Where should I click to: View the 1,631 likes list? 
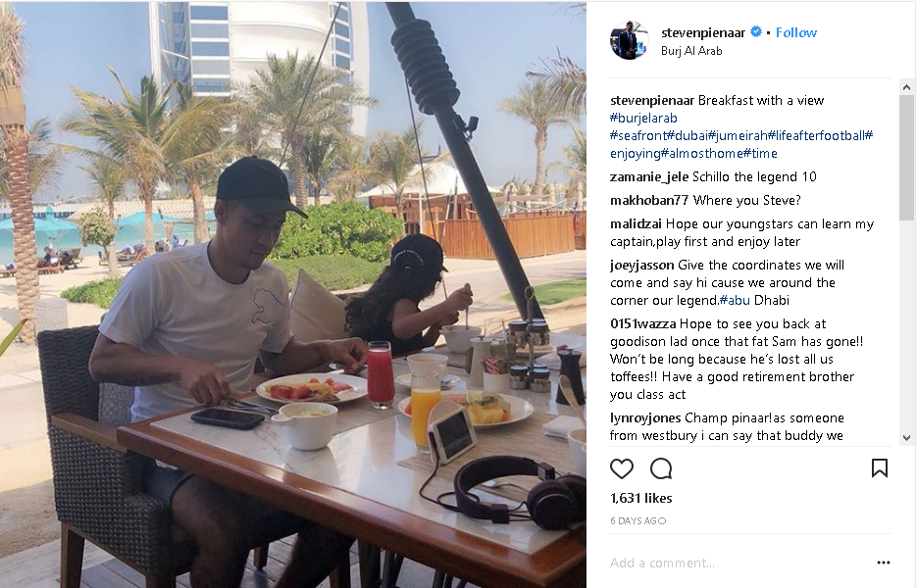(x=641, y=498)
